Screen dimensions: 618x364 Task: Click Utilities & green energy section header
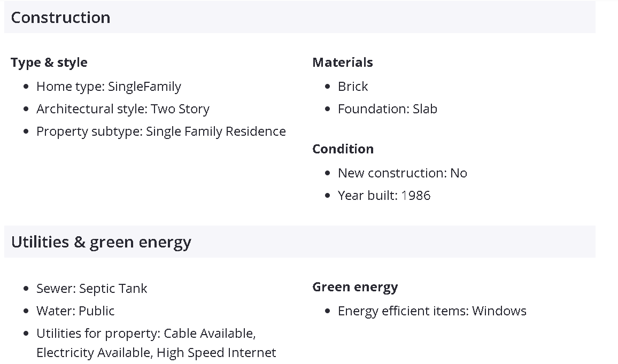point(101,242)
